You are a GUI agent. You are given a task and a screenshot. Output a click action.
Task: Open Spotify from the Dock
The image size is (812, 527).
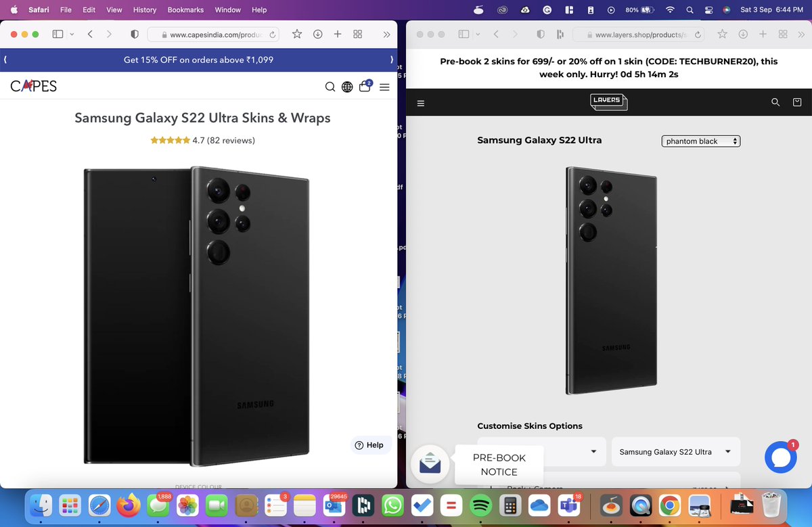[x=480, y=505]
